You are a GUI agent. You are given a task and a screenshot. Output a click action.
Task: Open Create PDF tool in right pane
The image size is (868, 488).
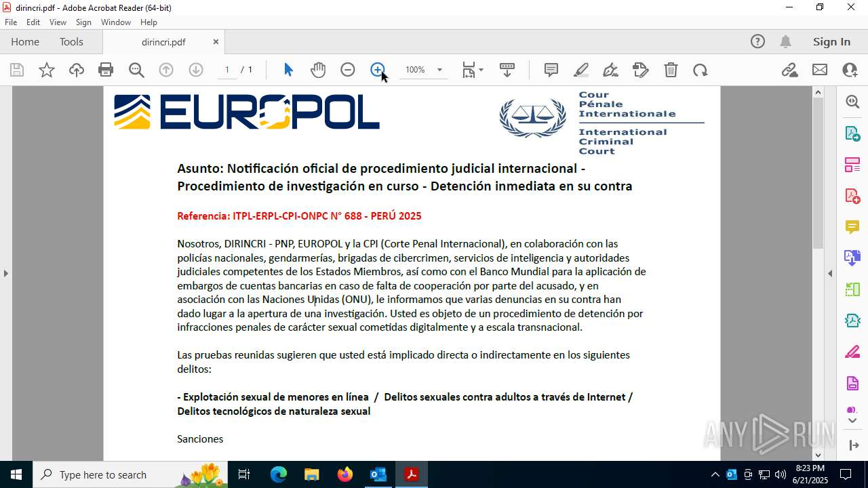pyautogui.click(x=852, y=196)
